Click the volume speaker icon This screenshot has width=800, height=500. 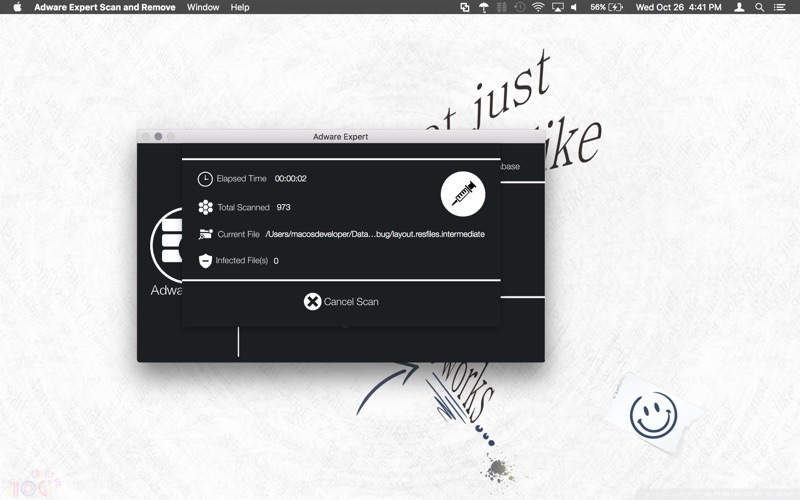coord(574,7)
